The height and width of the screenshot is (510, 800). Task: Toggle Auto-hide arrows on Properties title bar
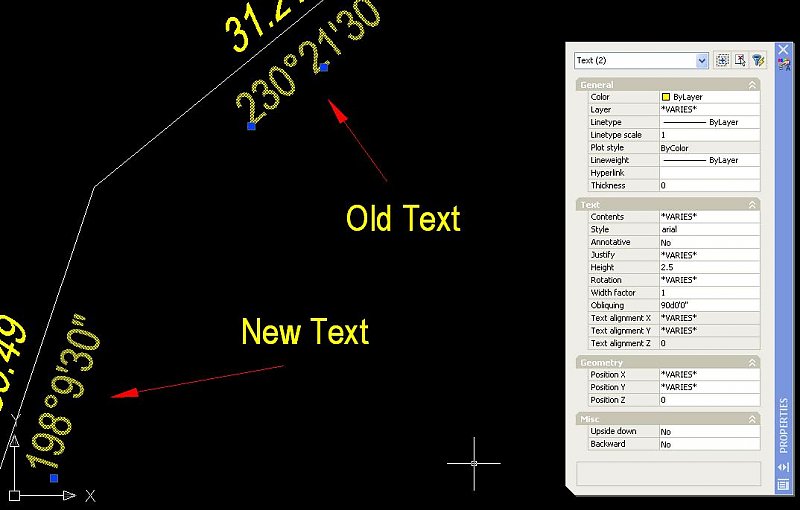click(x=783, y=467)
